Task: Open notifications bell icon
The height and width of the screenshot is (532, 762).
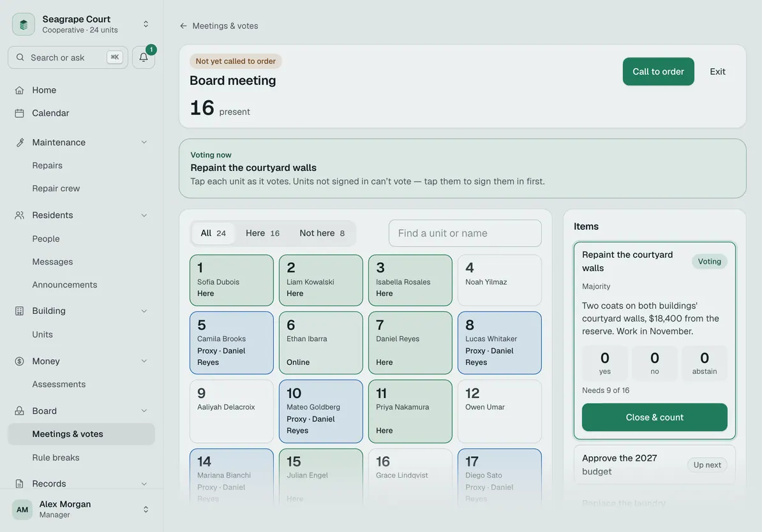Action: 144,57
